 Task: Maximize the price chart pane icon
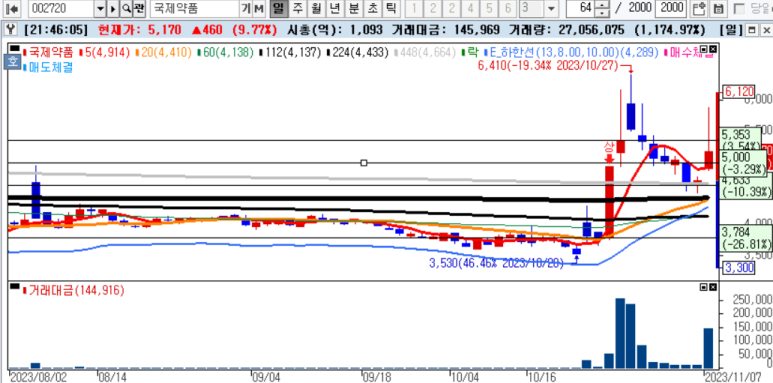click(703, 50)
